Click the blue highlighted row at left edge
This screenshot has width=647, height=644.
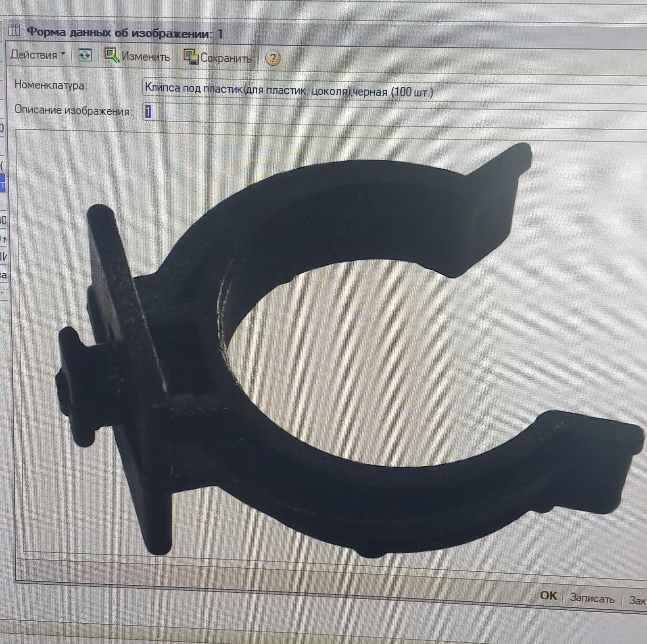[x=3, y=184]
